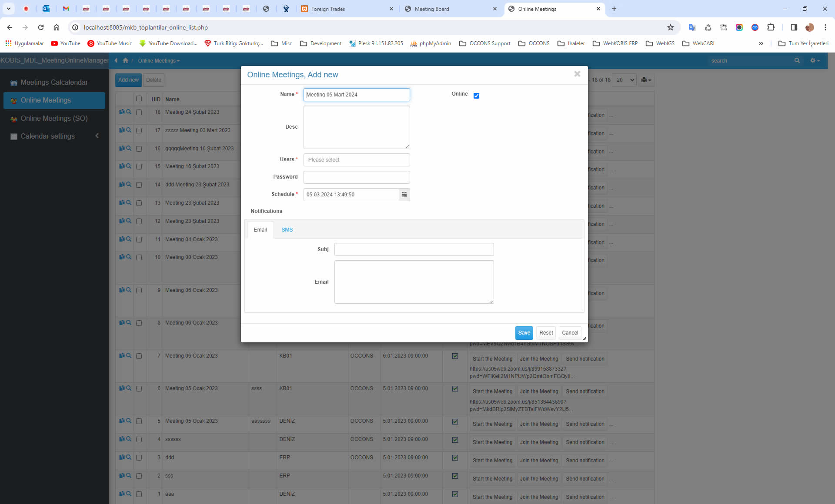This screenshot has width=835, height=504.
Task: Open the Development bookmarks folder
Action: [x=321, y=43]
